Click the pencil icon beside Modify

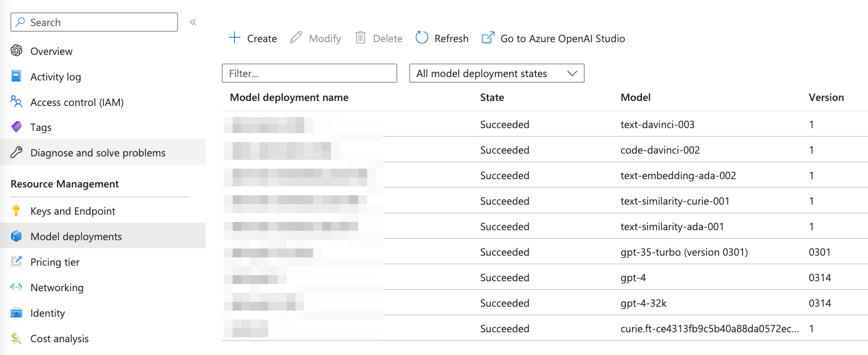pyautogui.click(x=296, y=38)
